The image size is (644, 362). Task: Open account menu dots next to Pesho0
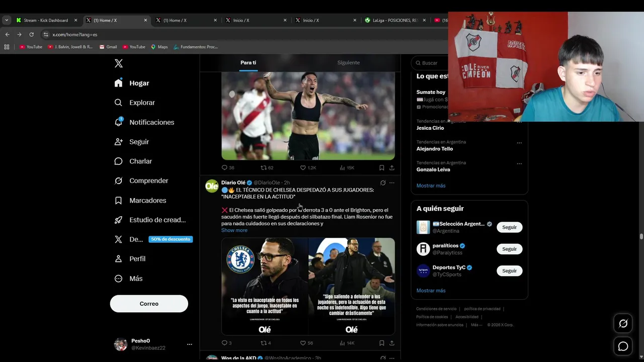click(x=190, y=344)
